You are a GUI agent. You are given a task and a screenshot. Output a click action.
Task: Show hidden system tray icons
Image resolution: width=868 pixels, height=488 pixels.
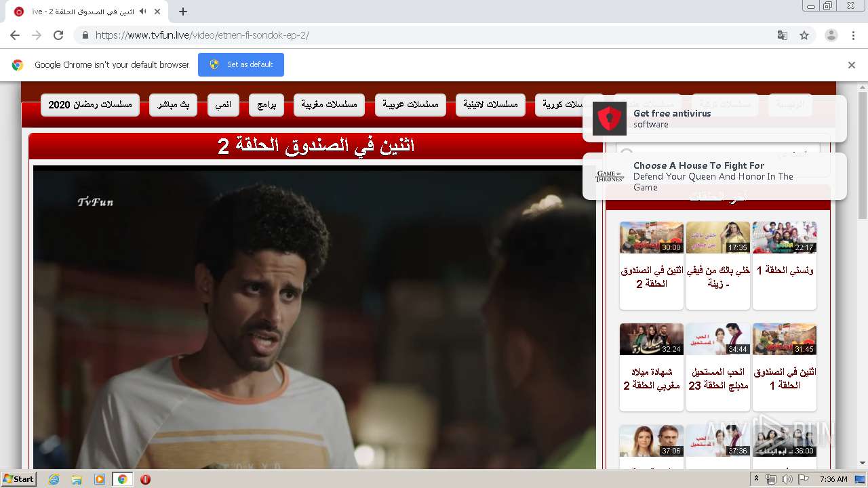point(756,479)
